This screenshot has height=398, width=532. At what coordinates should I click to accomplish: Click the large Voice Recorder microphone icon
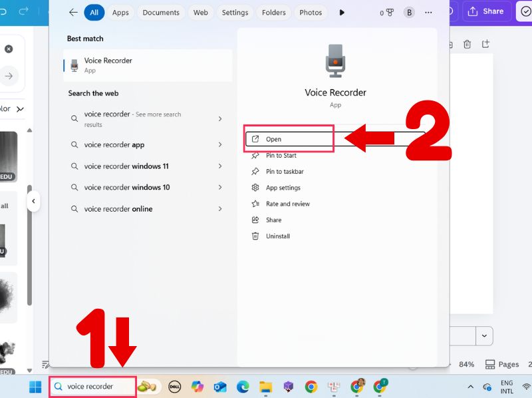[x=335, y=61]
